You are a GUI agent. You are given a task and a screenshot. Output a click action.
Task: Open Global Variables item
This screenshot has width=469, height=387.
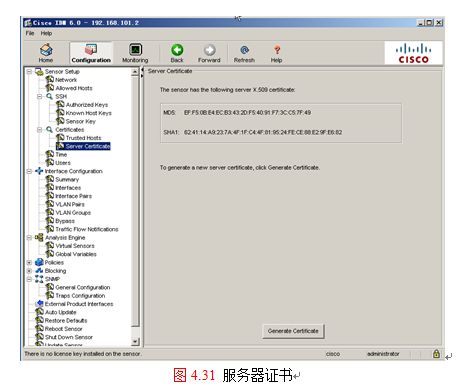76,254
